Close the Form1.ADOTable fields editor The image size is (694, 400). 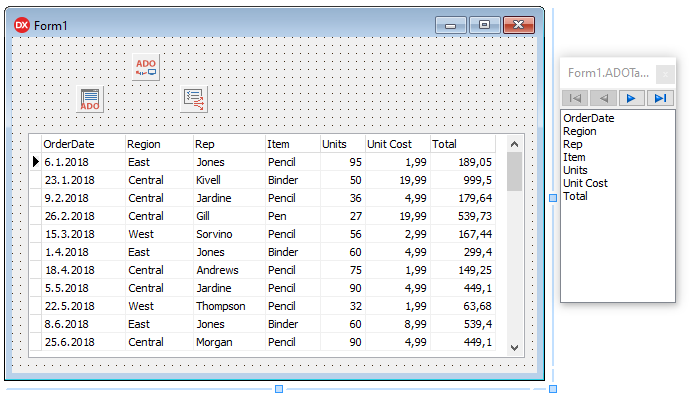(x=665, y=74)
